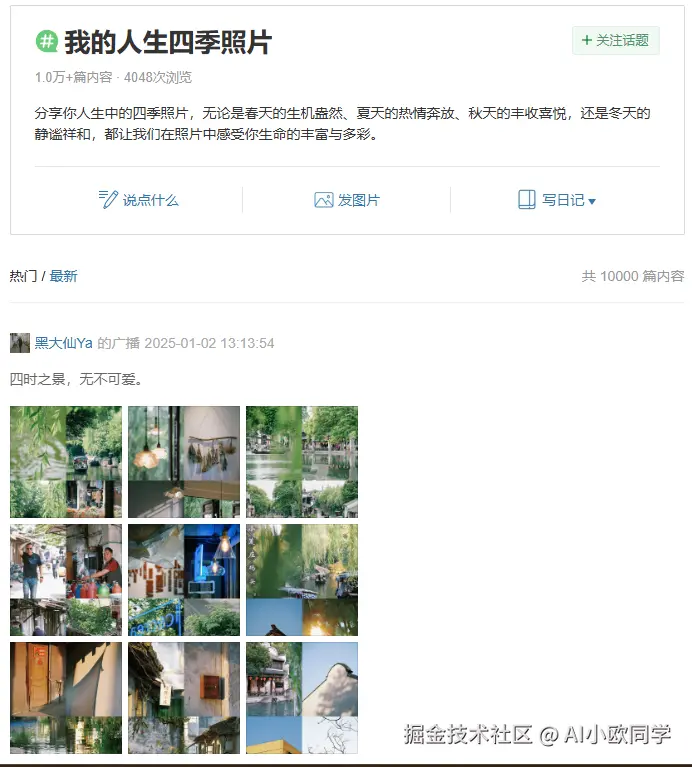Viewport: 692px width, 767px height.
Task: Click the picture icon for 发图片
Action: [x=323, y=200]
